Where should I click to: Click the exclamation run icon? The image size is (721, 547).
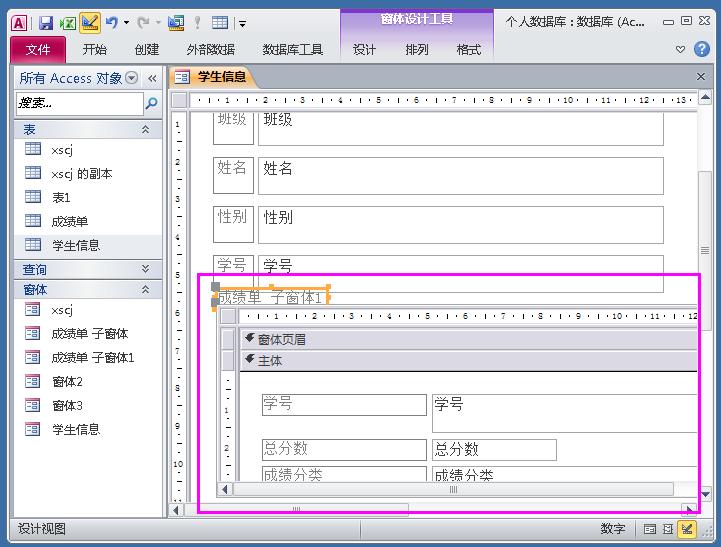point(197,22)
